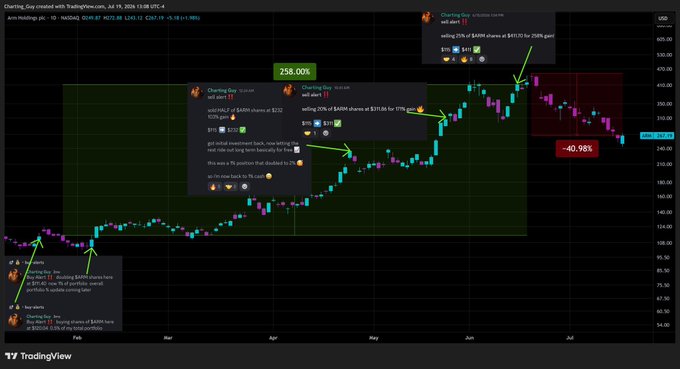680x369 pixels.
Task: Click handshake reaction on the $232 sell alert
Action: tap(230, 187)
